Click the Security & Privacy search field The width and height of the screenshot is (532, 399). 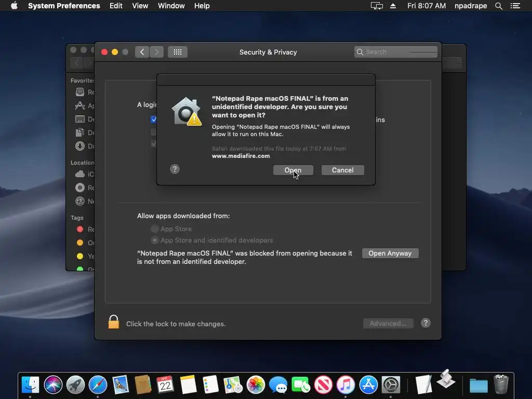pos(395,52)
